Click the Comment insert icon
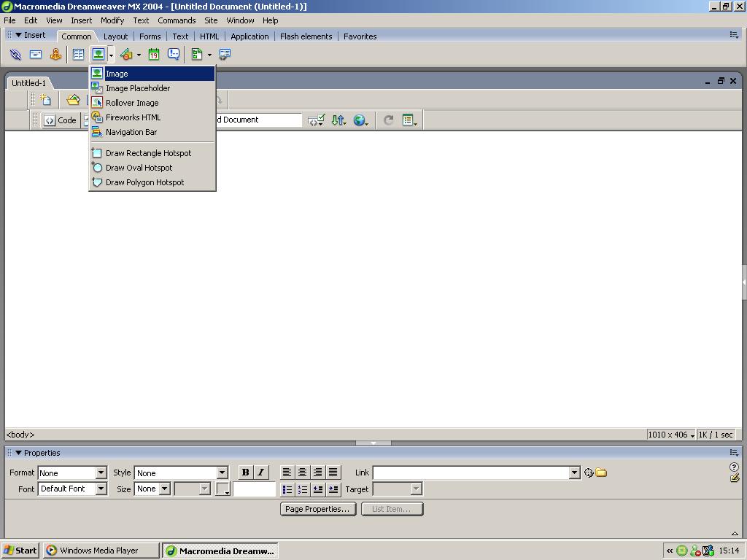The width and height of the screenshot is (747, 560). click(174, 55)
